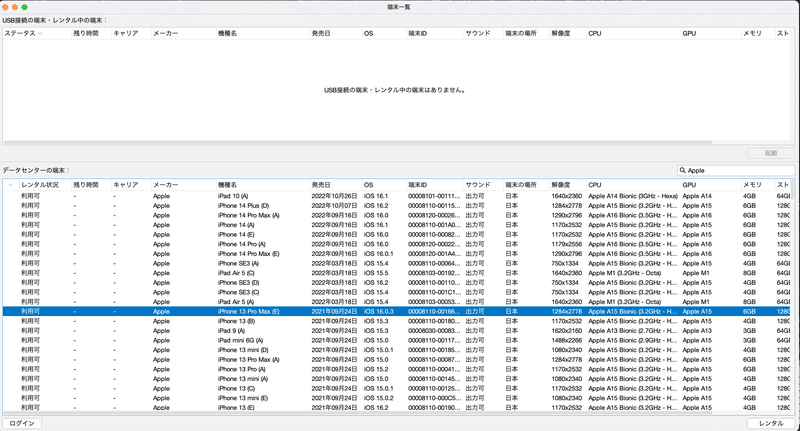The height and width of the screenshot is (431, 800).
Task: Click highlighted iPhone 13 Pro Max (E) row
Action: click(396, 311)
